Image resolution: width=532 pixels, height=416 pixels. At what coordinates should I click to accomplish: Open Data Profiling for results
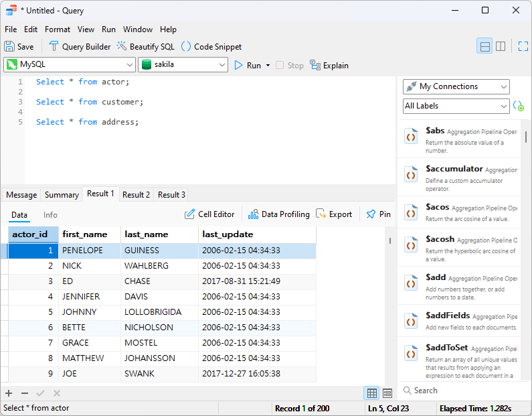(279, 214)
